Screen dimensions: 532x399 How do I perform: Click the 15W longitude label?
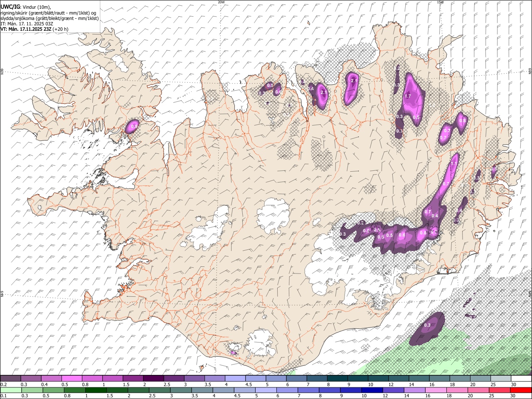pyautogui.click(x=440, y=2)
